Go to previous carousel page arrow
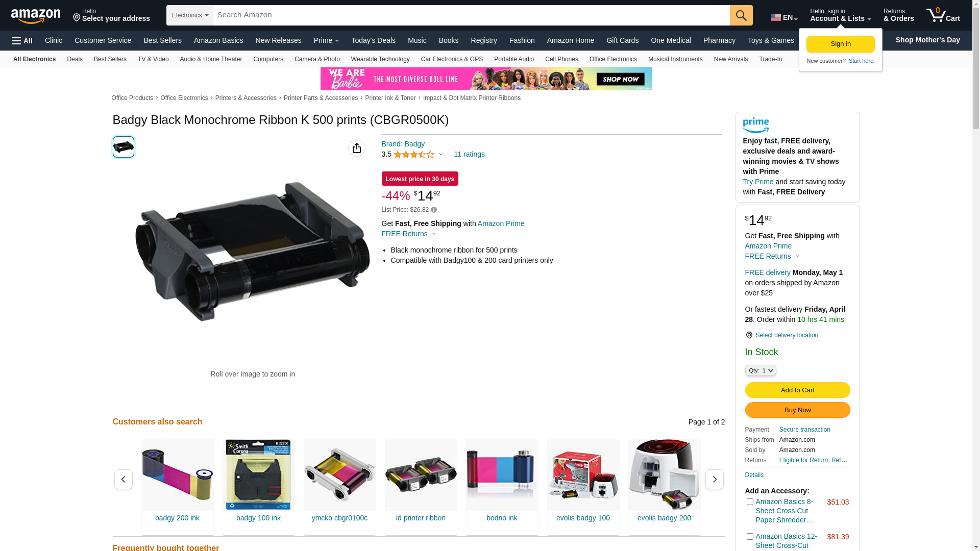Screen dimensions: 980x551 [x=124, y=479]
